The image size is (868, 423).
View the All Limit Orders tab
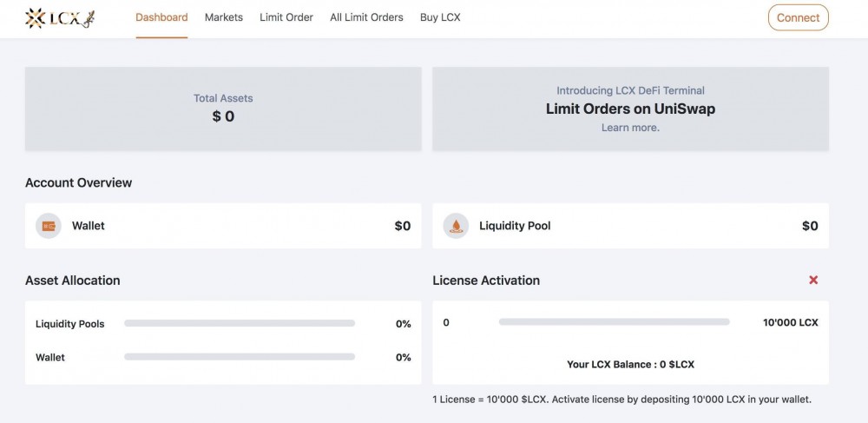(366, 17)
